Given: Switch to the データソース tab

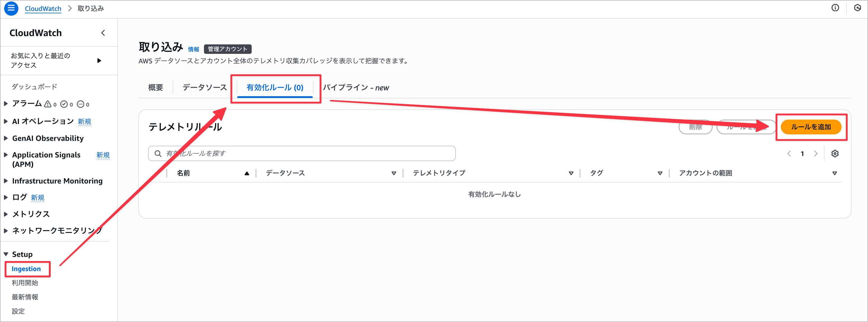Looking at the screenshot, I should click(205, 88).
